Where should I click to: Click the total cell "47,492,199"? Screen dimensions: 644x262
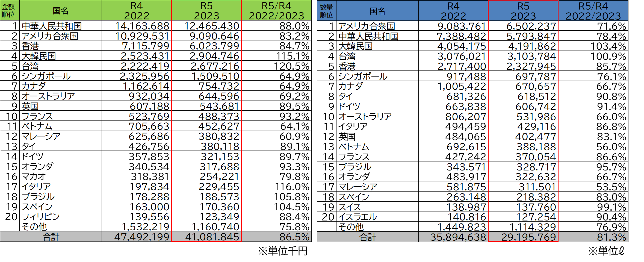137,237
